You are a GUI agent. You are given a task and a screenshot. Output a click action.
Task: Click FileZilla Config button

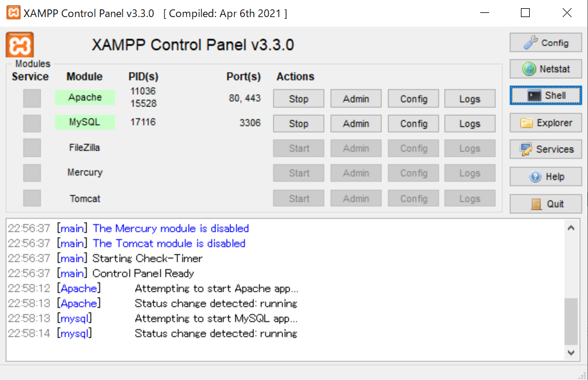click(414, 148)
